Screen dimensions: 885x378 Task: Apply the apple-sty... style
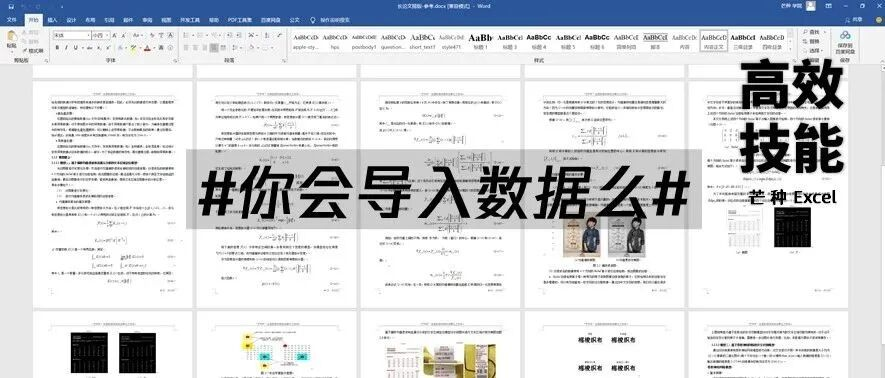(305, 41)
